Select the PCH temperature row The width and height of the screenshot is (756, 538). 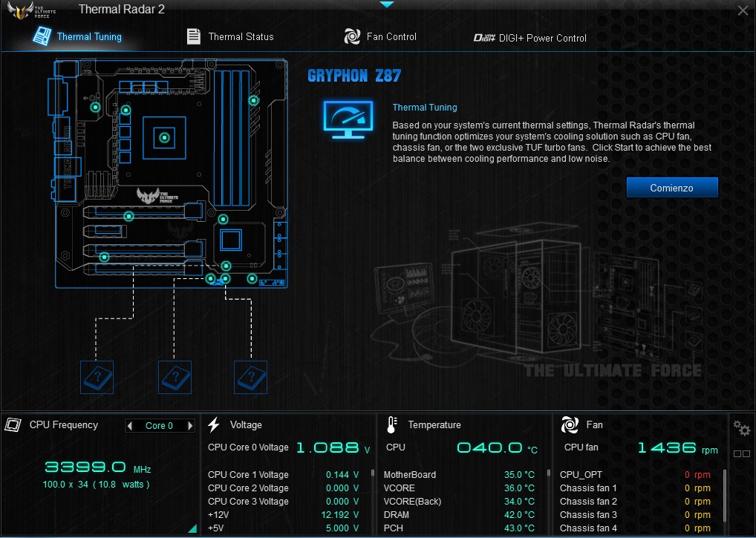(459, 528)
